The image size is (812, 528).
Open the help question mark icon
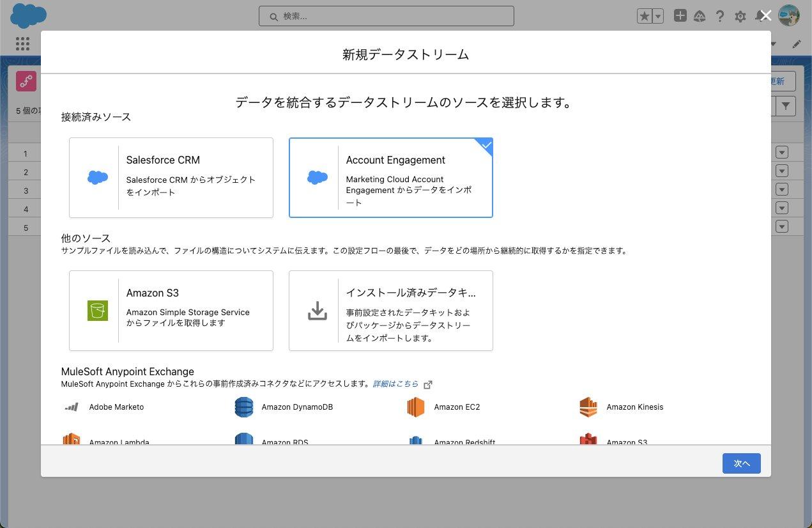click(720, 17)
